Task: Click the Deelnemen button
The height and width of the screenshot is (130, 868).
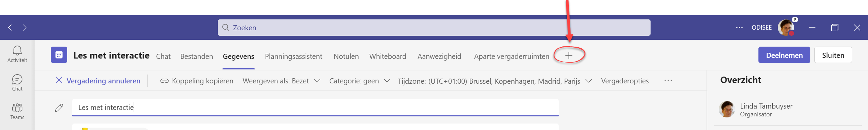Action: [x=784, y=55]
